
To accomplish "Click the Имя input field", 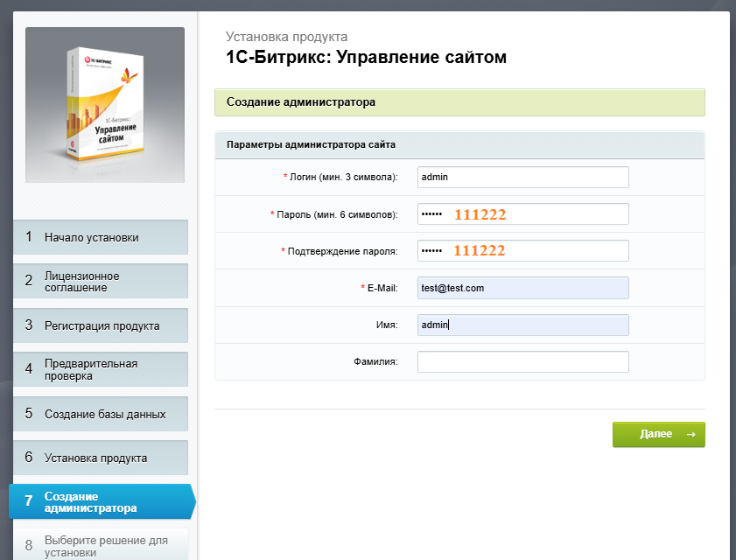I will (522, 325).
